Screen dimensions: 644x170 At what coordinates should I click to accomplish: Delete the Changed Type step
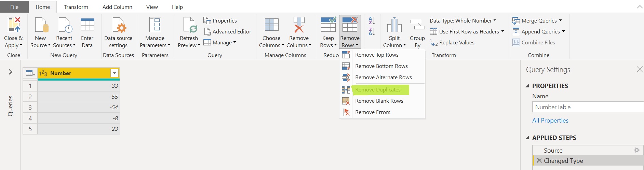click(539, 160)
